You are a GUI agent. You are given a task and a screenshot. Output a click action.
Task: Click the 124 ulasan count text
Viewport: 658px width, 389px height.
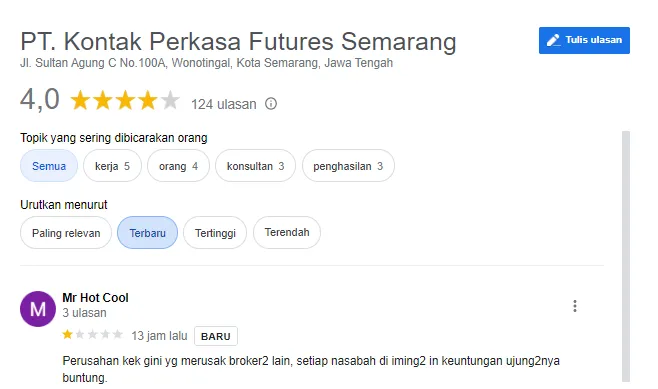(224, 104)
